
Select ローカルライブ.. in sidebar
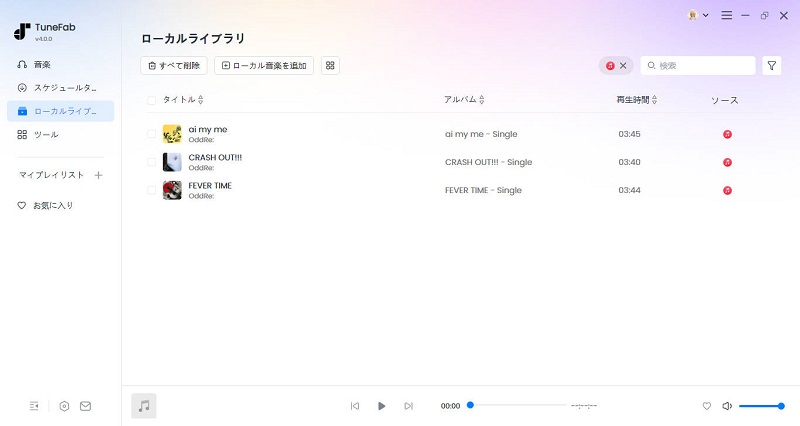tap(60, 111)
